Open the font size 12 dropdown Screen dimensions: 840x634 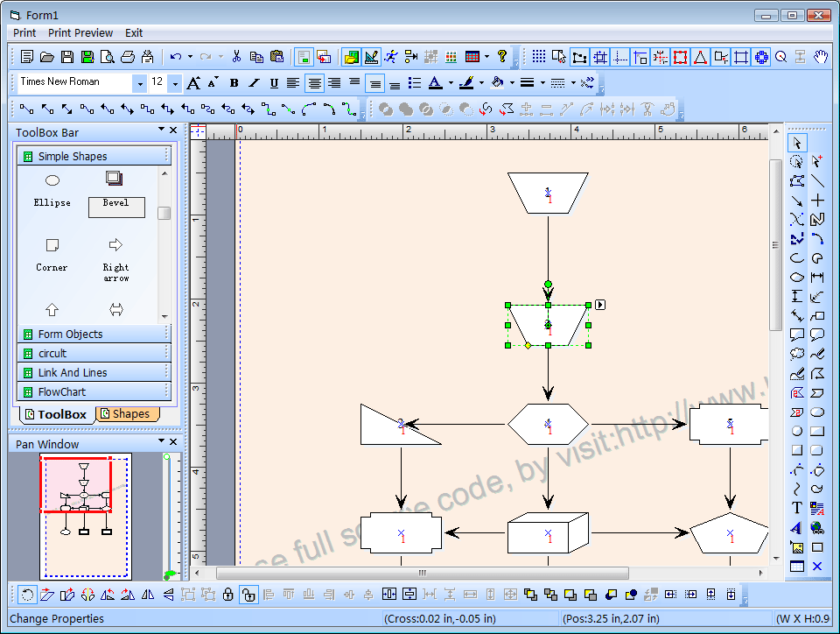point(175,83)
